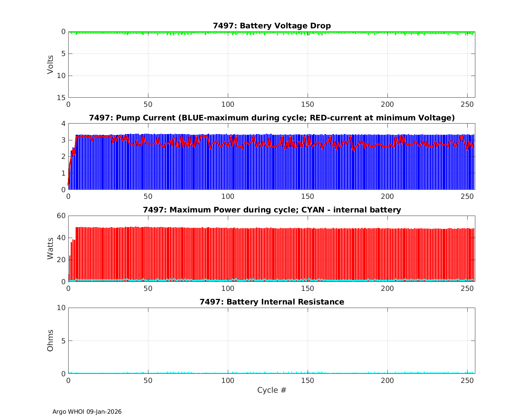Click the 10 tick on Ohms axis

coord(62,308)
